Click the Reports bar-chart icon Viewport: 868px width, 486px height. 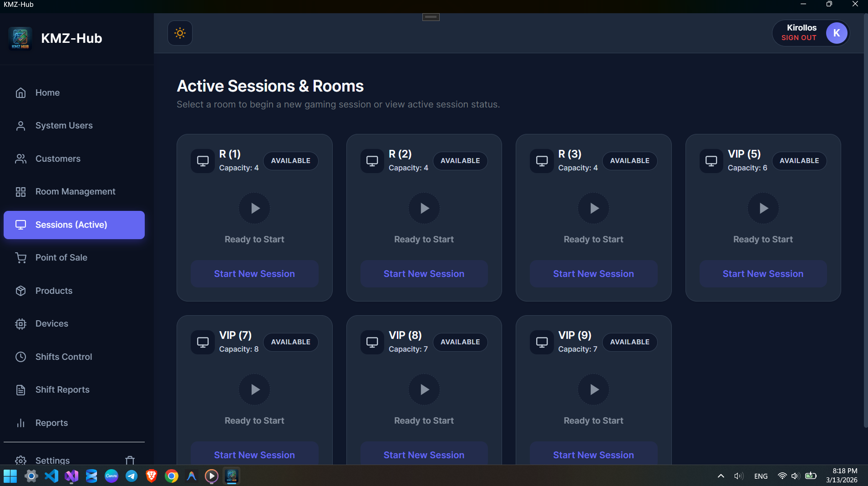coord(21,423)
